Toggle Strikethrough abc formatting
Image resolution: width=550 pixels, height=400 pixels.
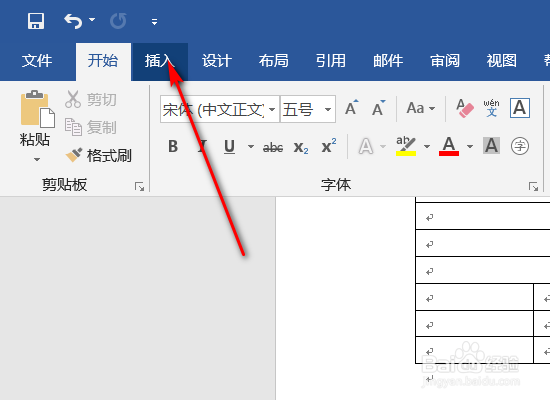273,147
